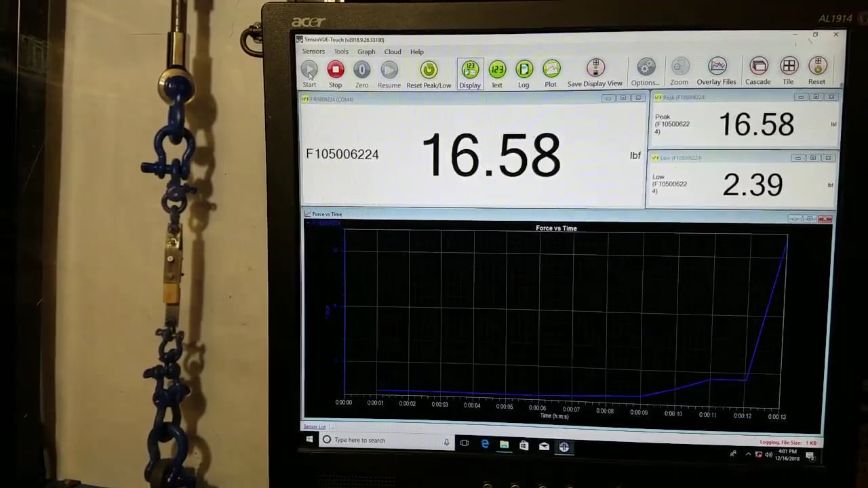This screenshot has width=868, height=488.
Task: Open Microsoft Store from the taskbar
Action: tap(524, 445)
